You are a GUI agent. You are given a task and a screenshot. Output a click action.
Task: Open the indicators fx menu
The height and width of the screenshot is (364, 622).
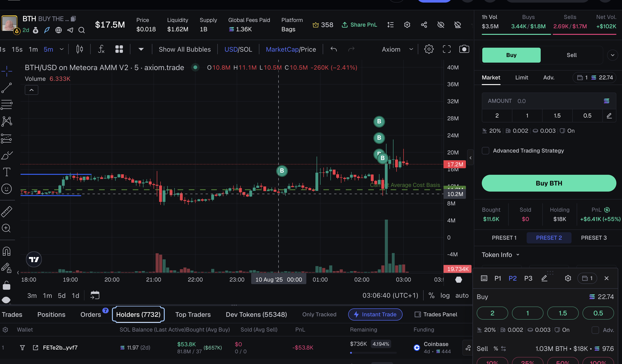point(101,49)
